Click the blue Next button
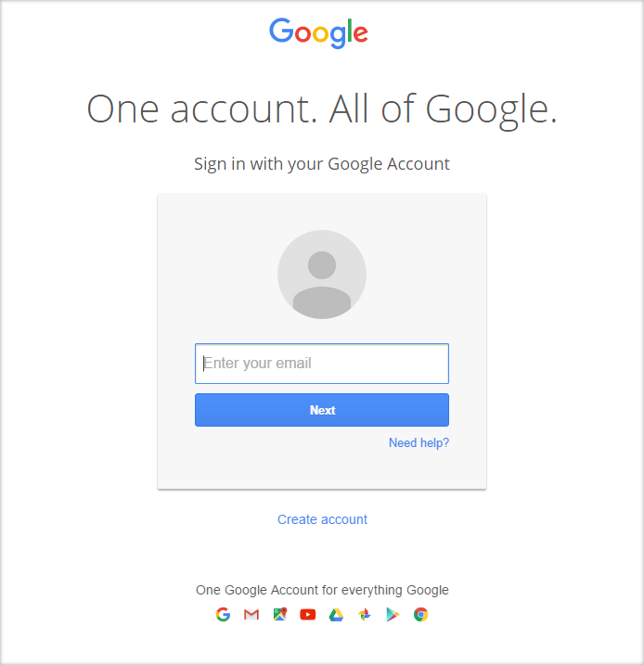644x665 pixels. click(322, 410)
